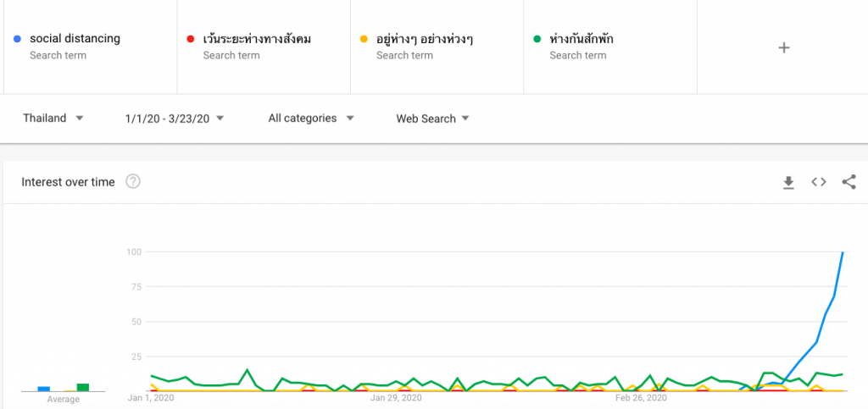Expand the 1/1/20 - 3/23/20 date range

pyautogui.click(x=175, y=119)
